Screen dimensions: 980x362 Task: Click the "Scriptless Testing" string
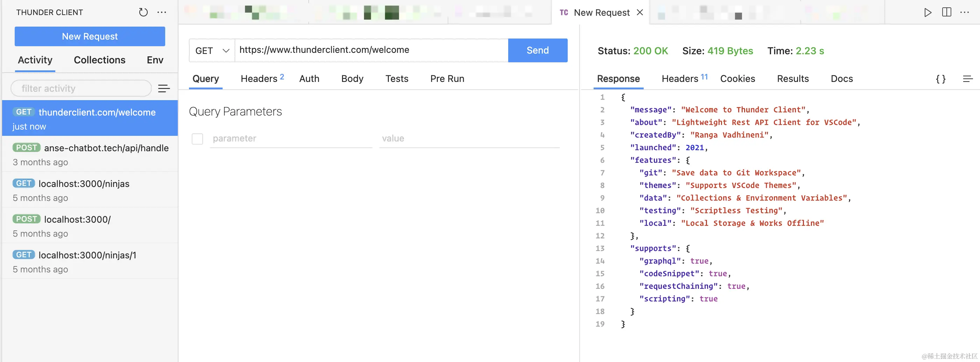pyautogui.click(x=736, y=210)
